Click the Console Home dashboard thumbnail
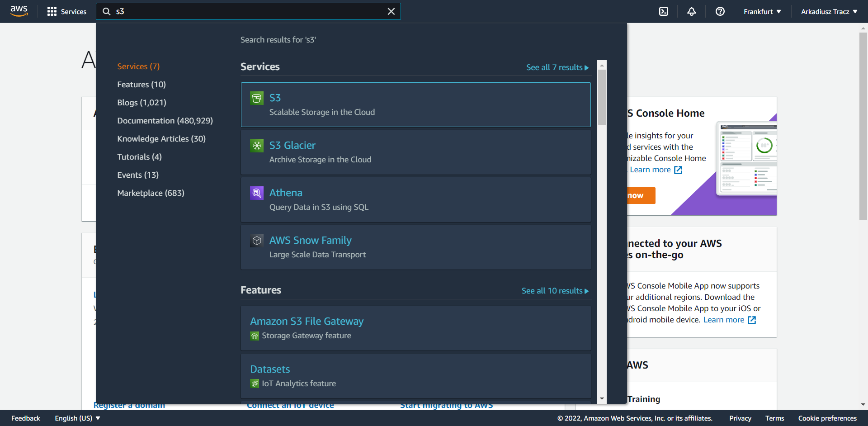The image size is (868, 426). (746, 158)
